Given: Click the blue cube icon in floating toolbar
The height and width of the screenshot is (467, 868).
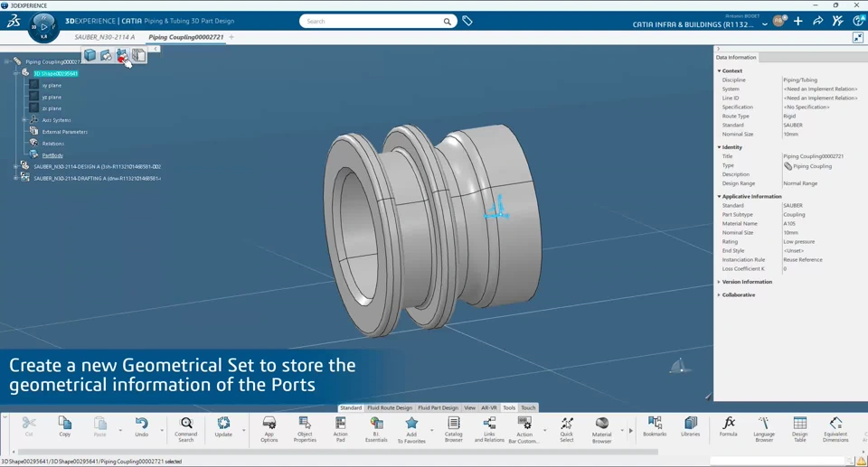Looking at the screenshot, I should click(90, 55).
